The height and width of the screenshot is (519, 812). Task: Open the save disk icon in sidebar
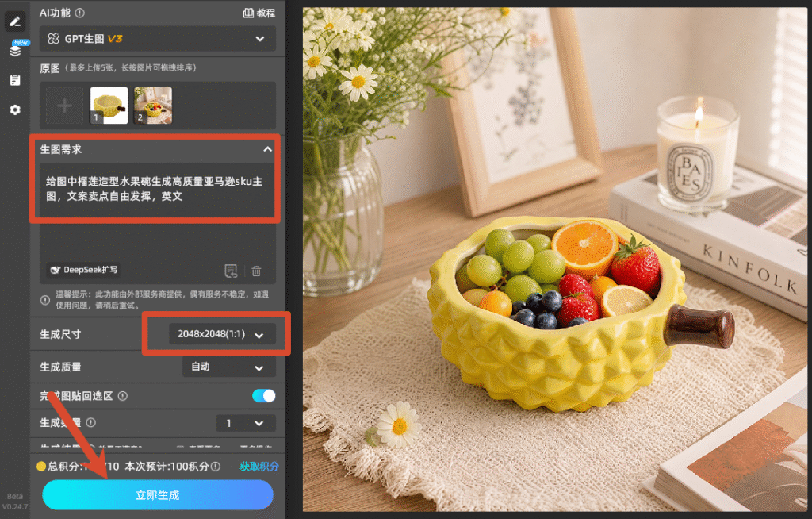pos(15,80)
